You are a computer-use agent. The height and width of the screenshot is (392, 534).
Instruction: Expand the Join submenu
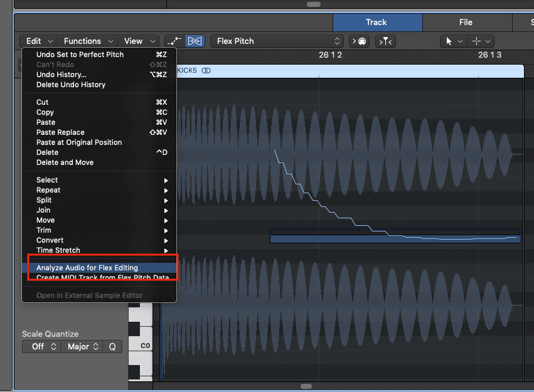coord(99,210)
